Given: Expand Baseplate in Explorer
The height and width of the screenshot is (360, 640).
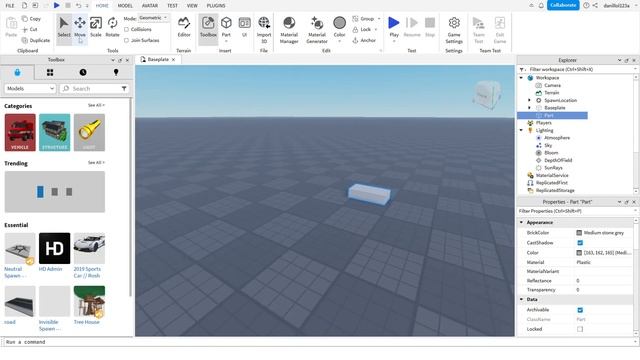Looking at the screenshot, I should point(529,108).
